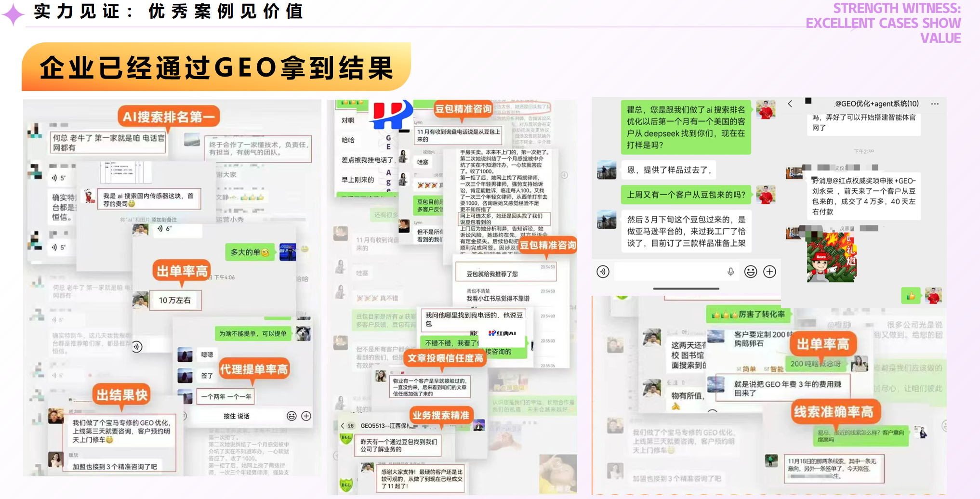Tap the emoji icon beside 按住 说话

[291, 416]
